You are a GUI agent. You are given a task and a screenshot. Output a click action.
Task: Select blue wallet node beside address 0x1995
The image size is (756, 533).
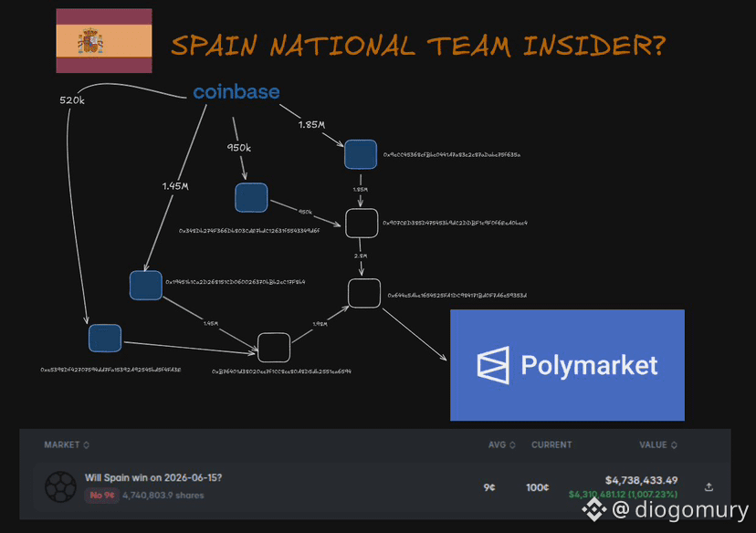coord(146,285)
